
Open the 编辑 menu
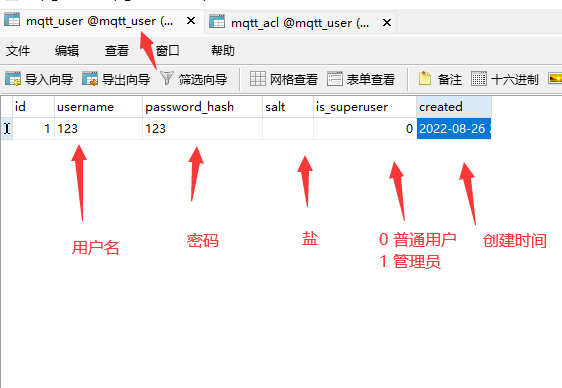pos(67,51)
